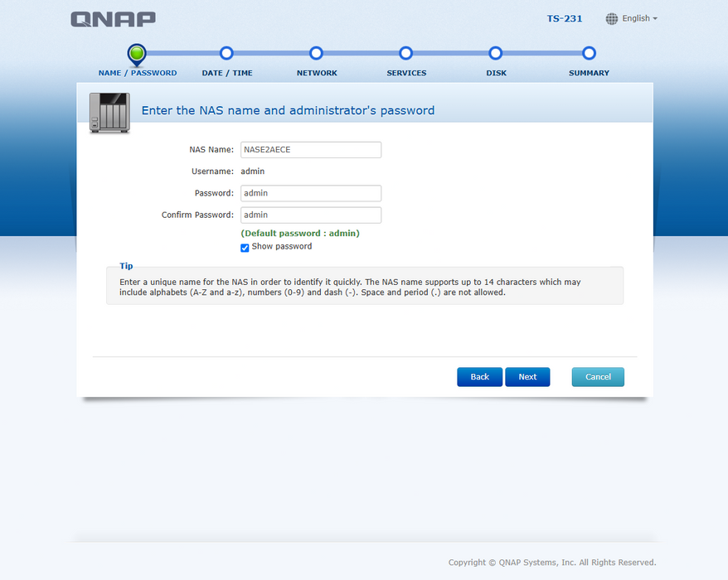Select the Date / Time step circle
The width and height of the screenshot is (728, 580).
(226, 53)
